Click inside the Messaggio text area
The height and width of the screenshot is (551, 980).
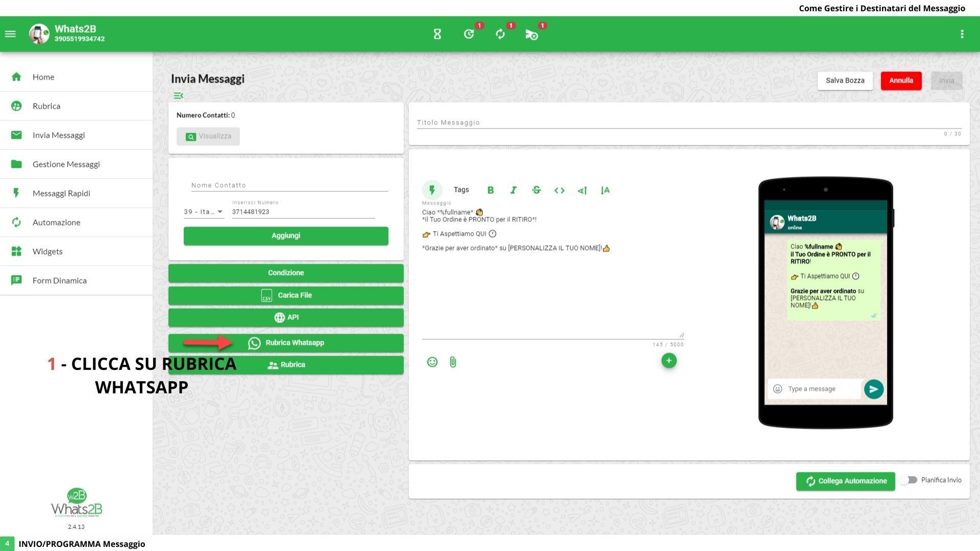click(x=553, y=273)
